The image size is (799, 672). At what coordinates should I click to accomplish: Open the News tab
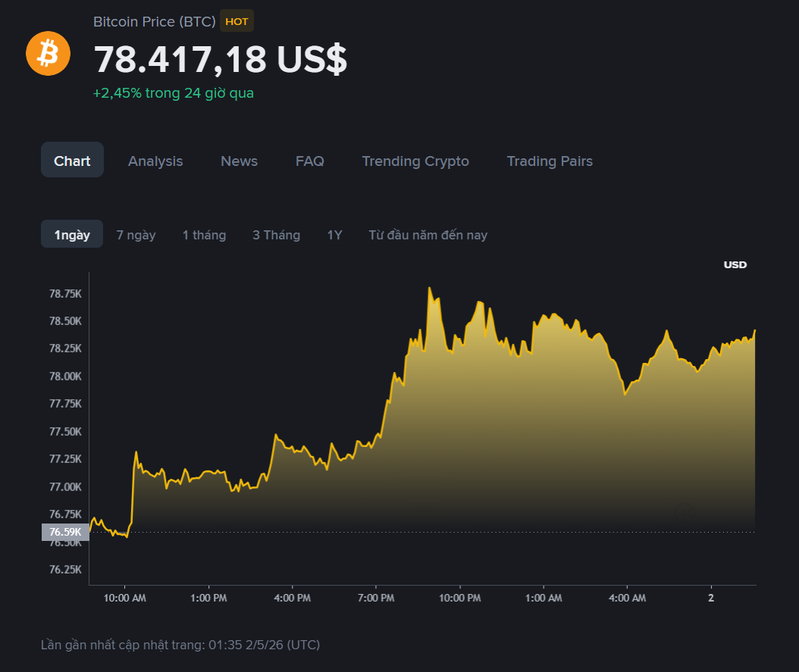click(239, 161)
